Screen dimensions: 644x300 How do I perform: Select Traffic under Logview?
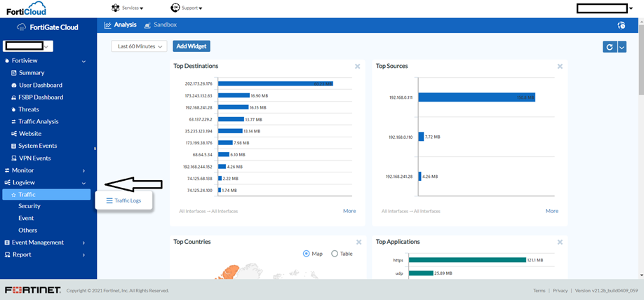(x=46, y=195)
